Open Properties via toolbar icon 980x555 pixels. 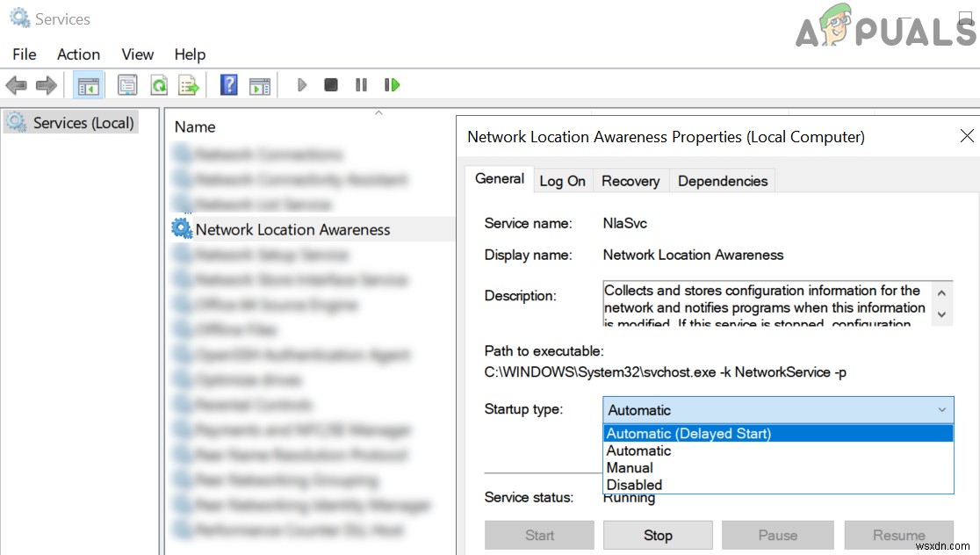127,85
